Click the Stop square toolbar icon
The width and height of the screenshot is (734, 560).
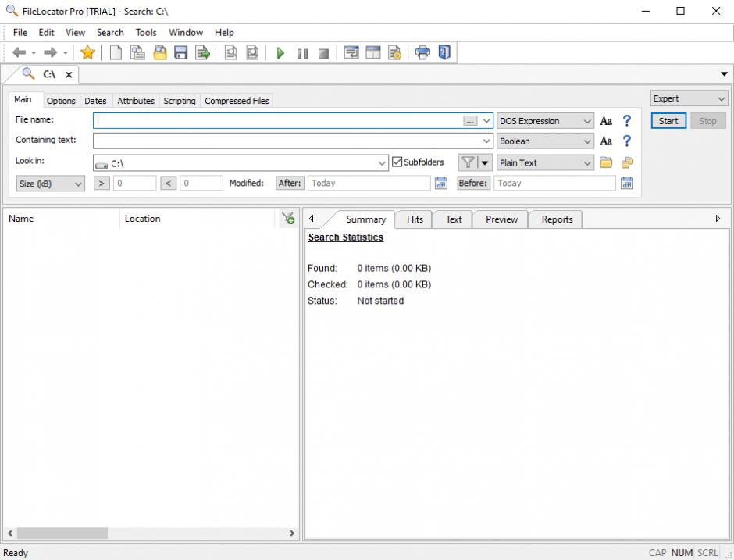pos(323,53)
